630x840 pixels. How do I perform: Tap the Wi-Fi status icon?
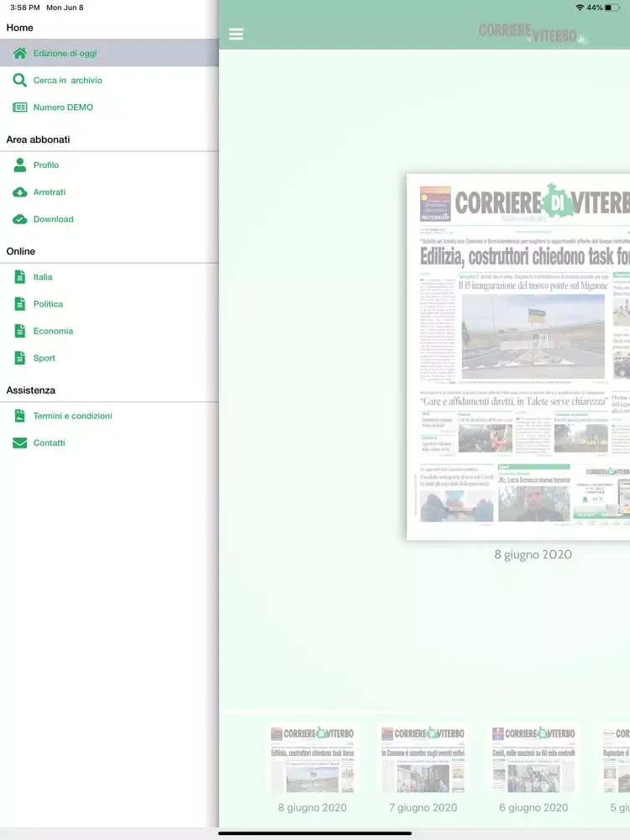click(x=580, y=8)
